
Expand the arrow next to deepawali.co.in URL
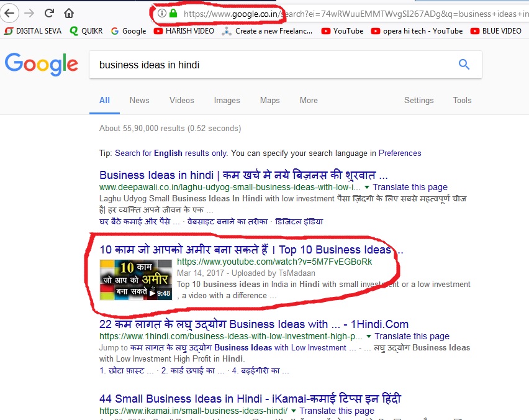pyautogui.click(x=367, y=187)
